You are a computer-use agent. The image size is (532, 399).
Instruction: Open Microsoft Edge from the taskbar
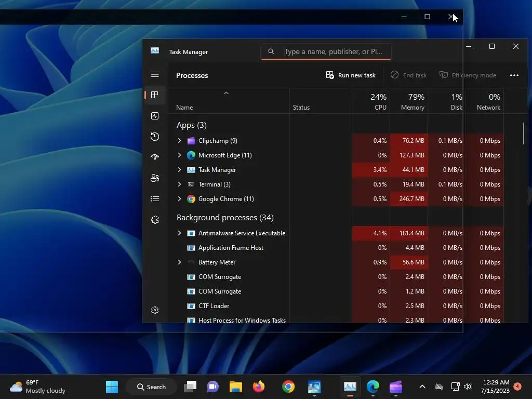click(x=373, y=387)
